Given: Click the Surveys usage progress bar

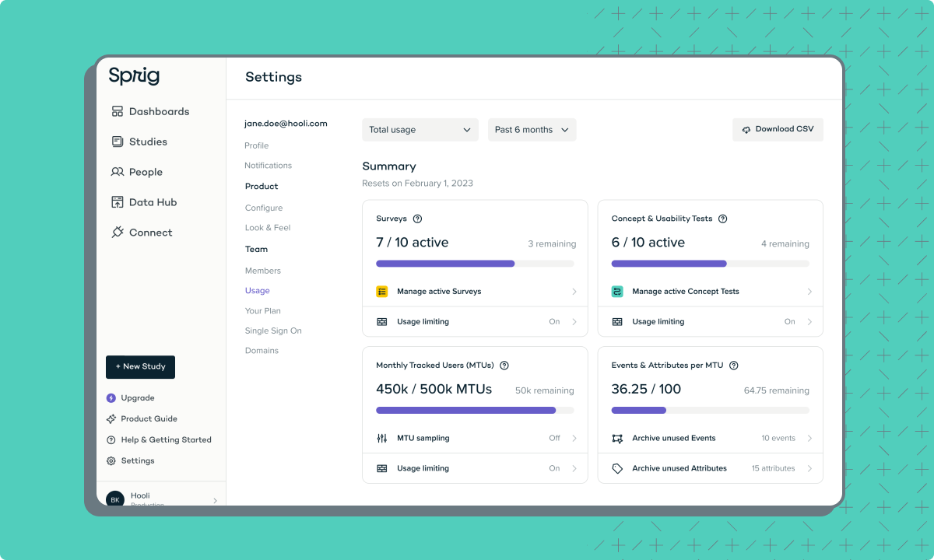Looking at the screenshot, I should tap(475, 264).
